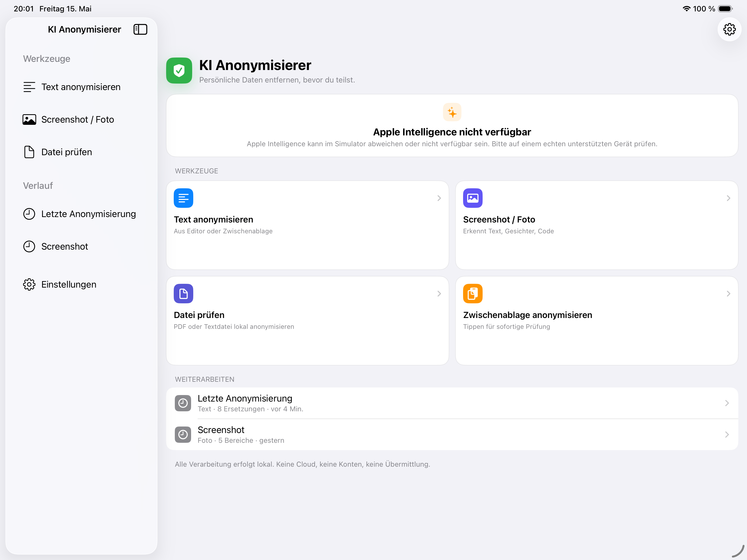The image size is (747, 560).
Task: Click the gray clock icon of Screenshot row
Action: 183,434
